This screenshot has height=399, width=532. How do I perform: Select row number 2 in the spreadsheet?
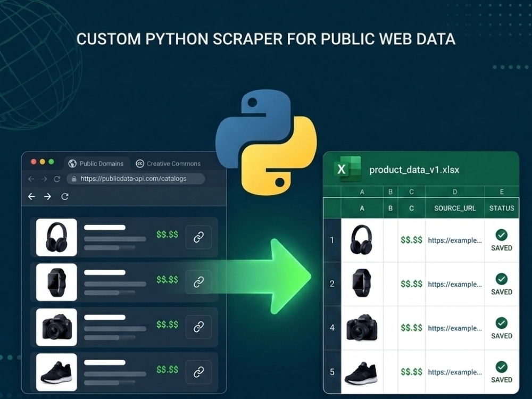tap(332, 284)
